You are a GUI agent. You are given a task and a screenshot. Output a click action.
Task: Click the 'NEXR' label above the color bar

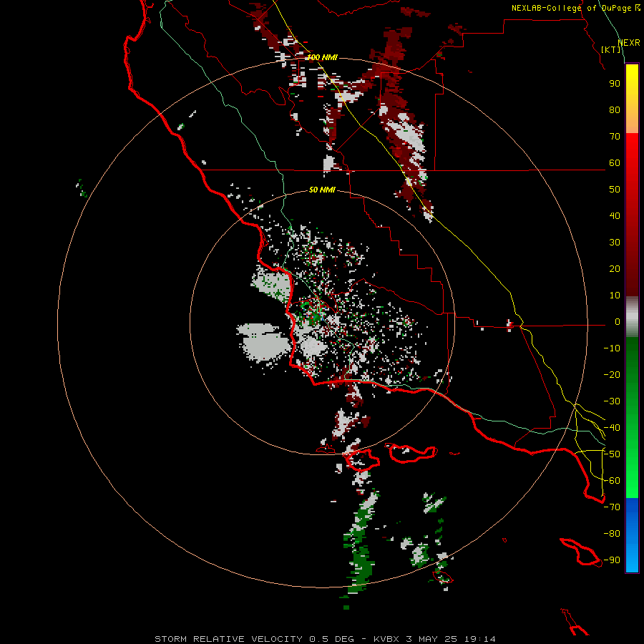click(x=629, y=43)
